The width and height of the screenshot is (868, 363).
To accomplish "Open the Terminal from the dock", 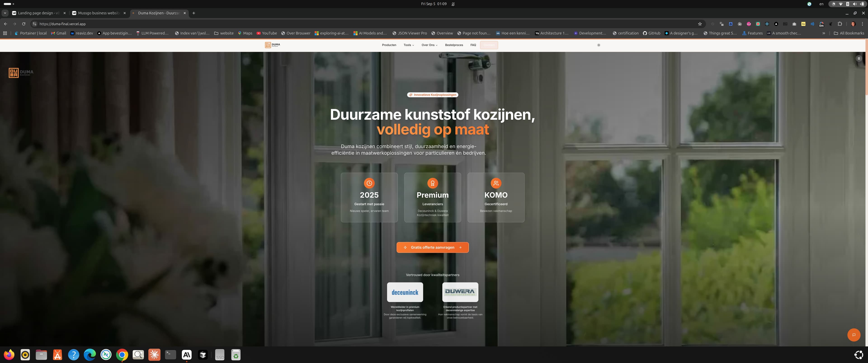I will pos(170,355).
